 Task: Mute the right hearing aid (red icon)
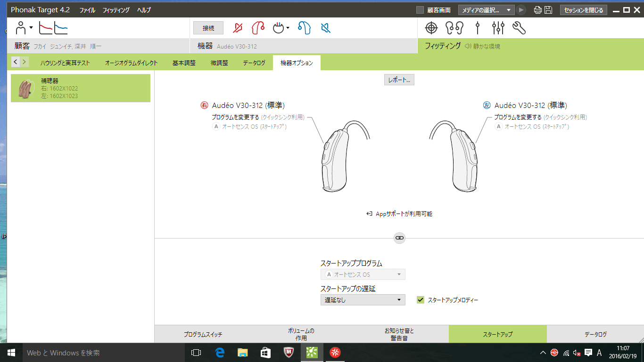point(238,28)
